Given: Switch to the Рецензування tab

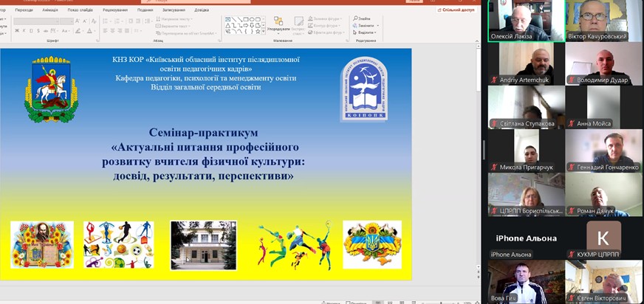Looking at the screenshot, I should point(114,10).
